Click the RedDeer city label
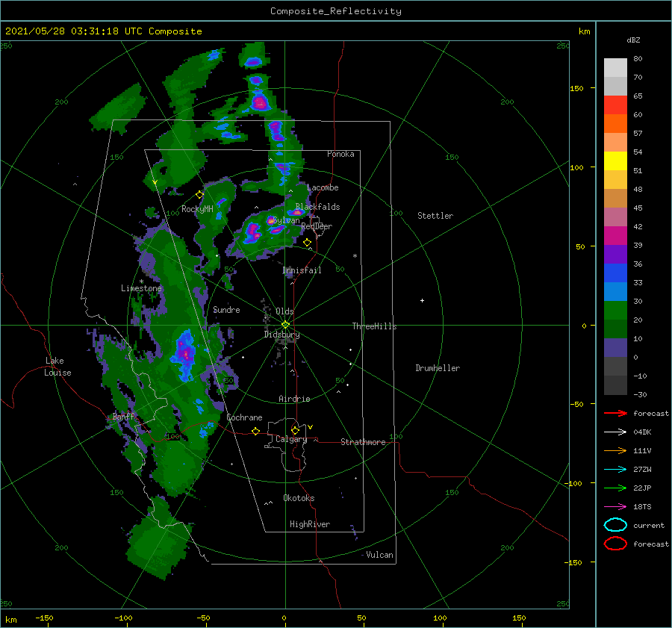This screenshot has height=628, width=672. pos(317,226)
